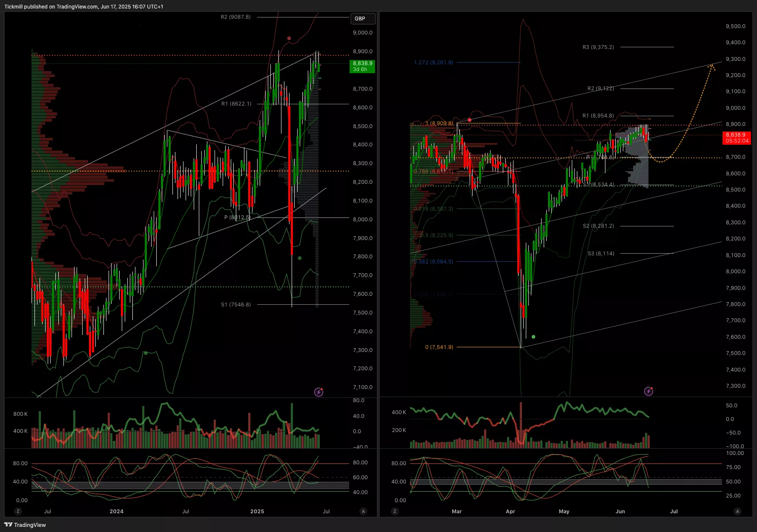Click the green dot below the 2025 low on left chart
This screenshot has width=757, height=532.
(300, 258)
